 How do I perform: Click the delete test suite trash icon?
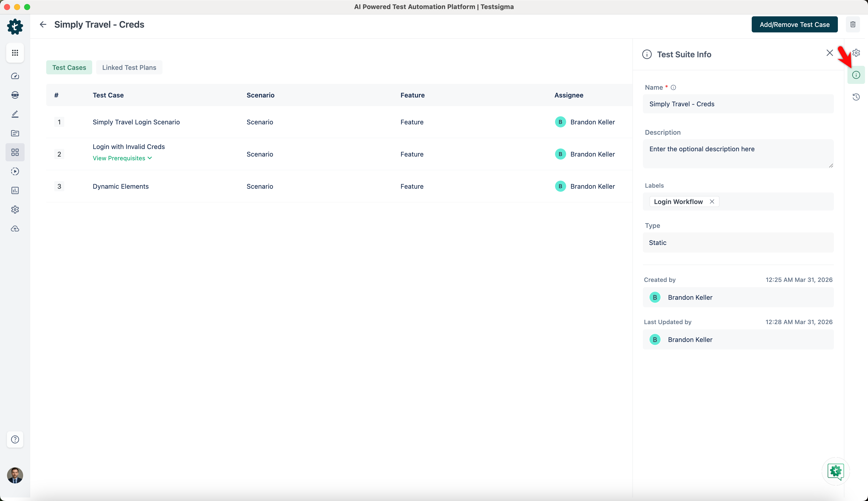(853, 24)
